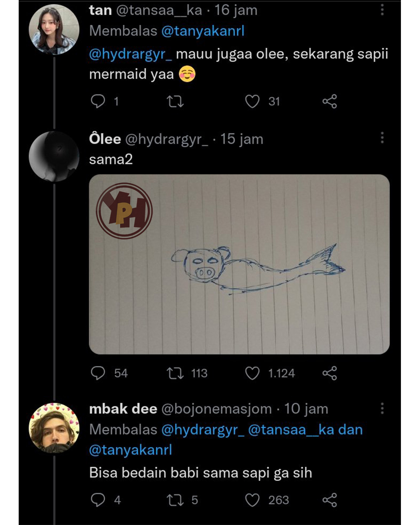Share Ôlee's drawing tweet
This screenshot has height=525, width=420.
click(x=329, y=373)
